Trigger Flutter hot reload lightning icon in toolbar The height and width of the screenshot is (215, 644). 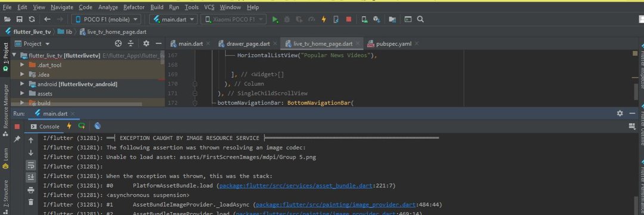[x=324, y=19]
